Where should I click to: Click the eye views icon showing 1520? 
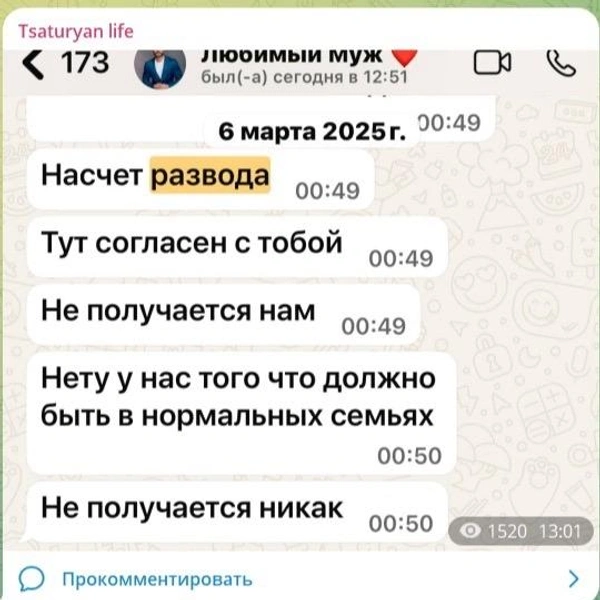[x=470, y=531]
